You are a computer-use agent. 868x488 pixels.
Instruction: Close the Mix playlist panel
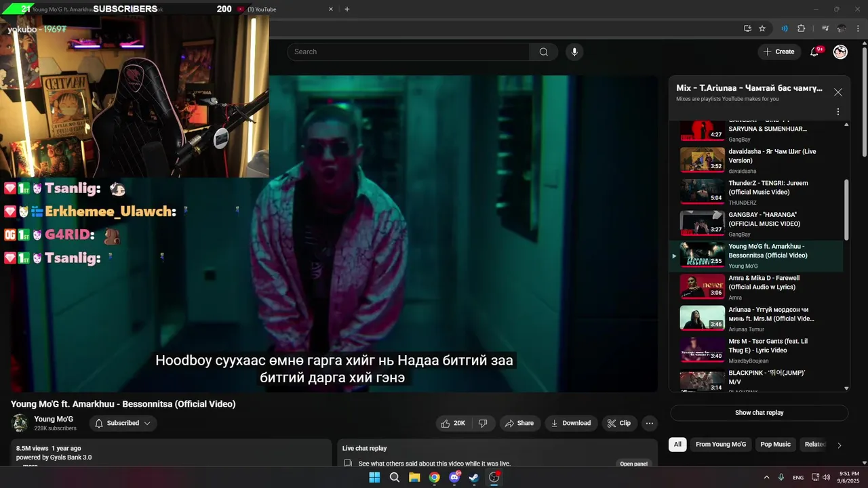[838, 92]
